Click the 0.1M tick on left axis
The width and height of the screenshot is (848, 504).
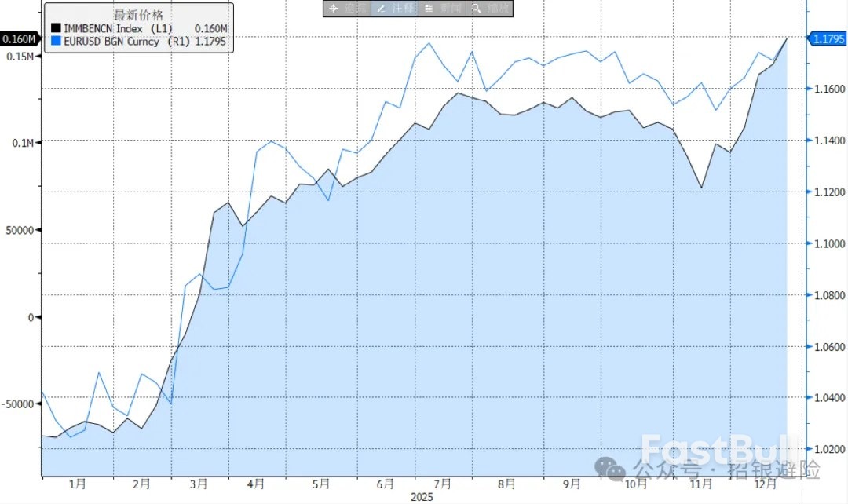tap(24, 143)
